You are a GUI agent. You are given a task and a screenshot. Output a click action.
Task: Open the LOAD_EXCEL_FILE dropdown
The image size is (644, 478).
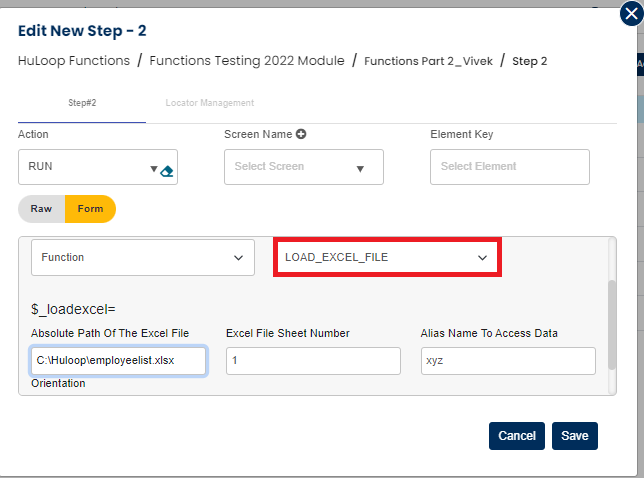point(387,258)
